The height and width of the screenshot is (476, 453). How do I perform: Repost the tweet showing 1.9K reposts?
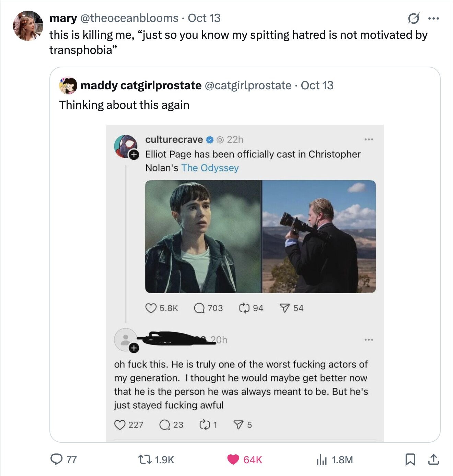(x=142, y=459)
